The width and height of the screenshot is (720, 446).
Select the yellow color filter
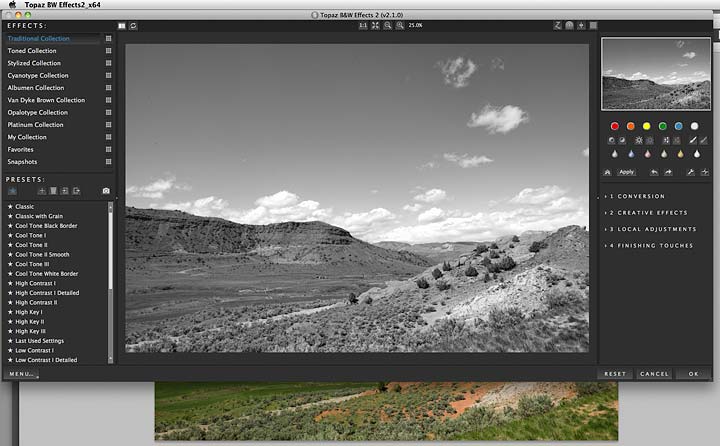point(647,126)
